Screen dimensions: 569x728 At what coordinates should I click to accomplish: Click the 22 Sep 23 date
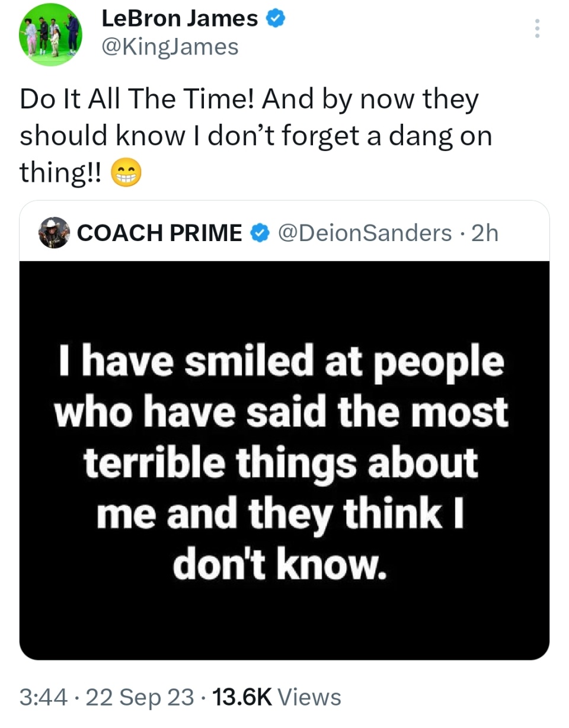click(140, 697)
